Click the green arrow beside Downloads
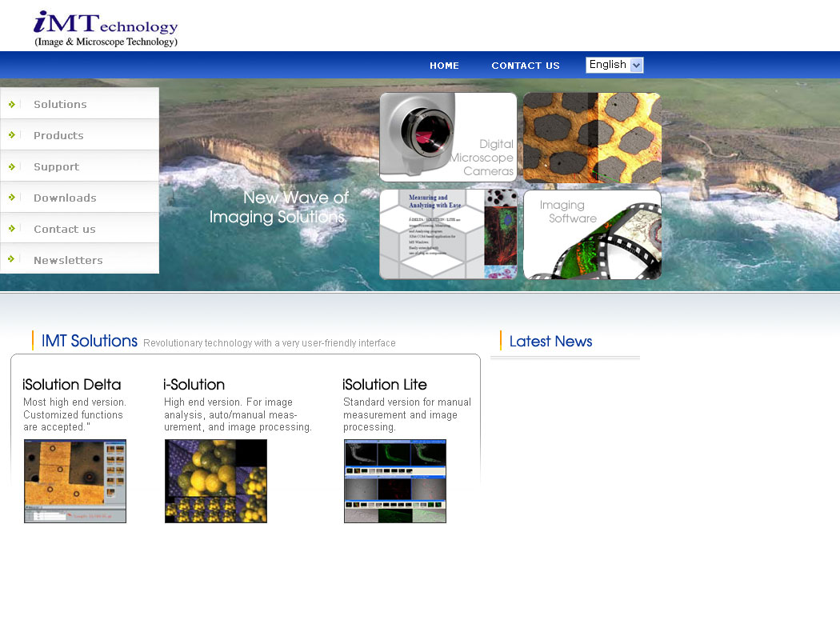This screenshot has height=640, width=840. pyautogui.click(x=12, y=198)
